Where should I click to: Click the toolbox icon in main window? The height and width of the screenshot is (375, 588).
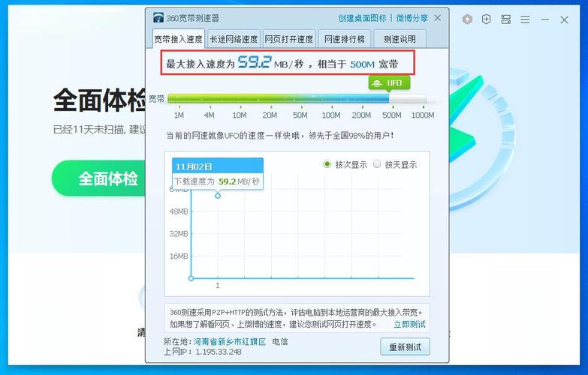tap(506, 19)
